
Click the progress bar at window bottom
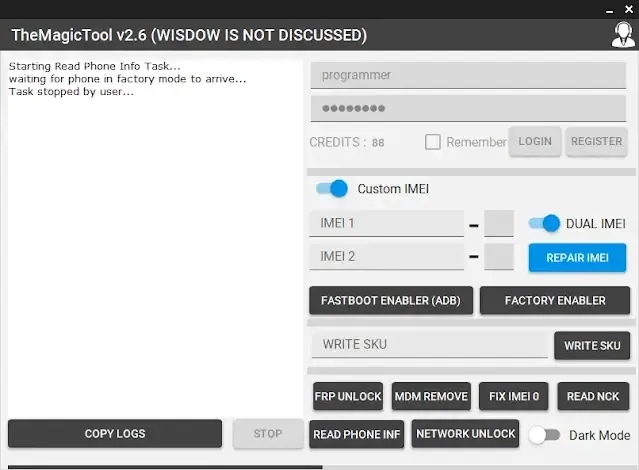[320, 467]
